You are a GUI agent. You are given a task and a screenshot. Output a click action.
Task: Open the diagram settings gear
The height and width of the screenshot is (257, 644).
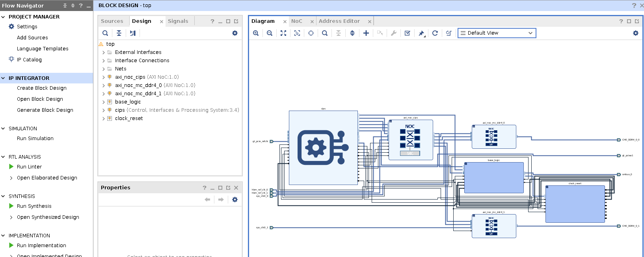coord(635,33)
